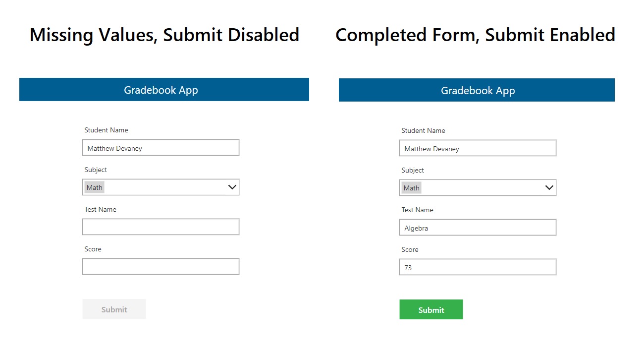644x357 pixels.
Task: Click the right form's Student Name input
Action: (477, 148)
